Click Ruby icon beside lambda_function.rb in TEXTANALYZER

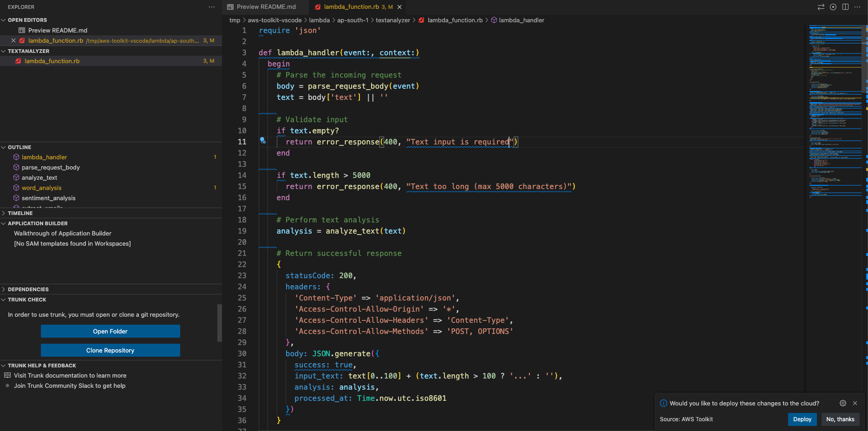tap(18, 61)
